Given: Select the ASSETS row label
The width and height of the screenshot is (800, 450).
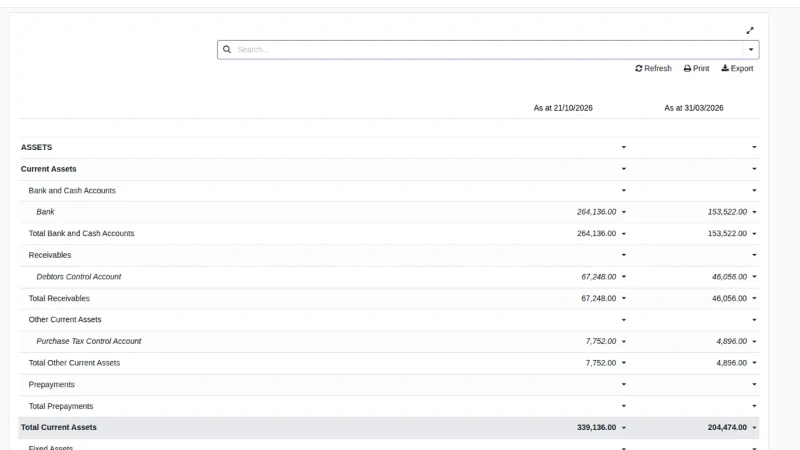Looking at the screenshot, I should coord(36,147).
